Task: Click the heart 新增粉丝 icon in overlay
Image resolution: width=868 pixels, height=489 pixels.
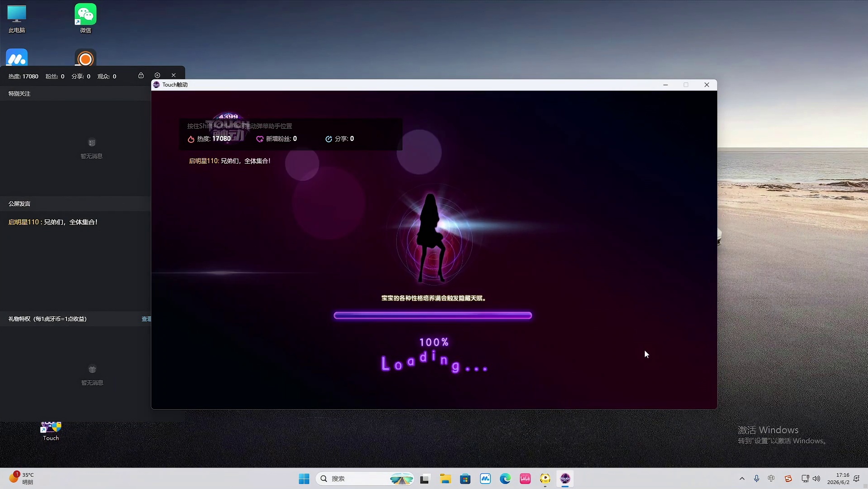Action: tap(260, 139)
